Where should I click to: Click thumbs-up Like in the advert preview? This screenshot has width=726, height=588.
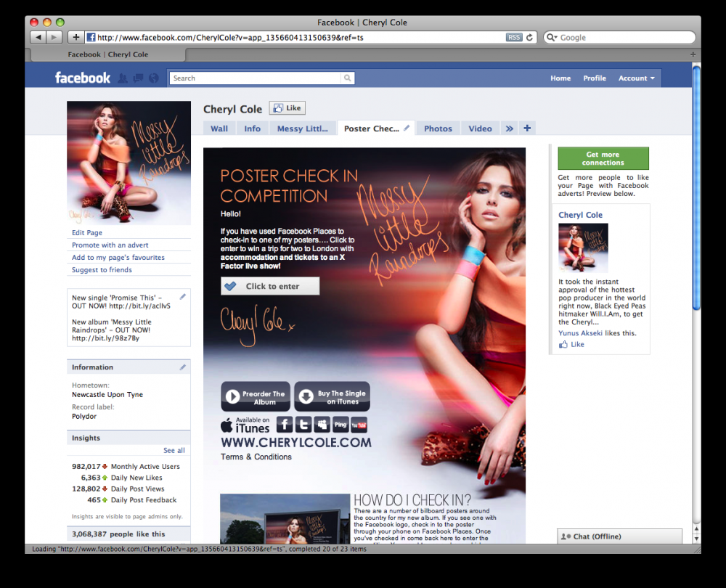(571, 345)
